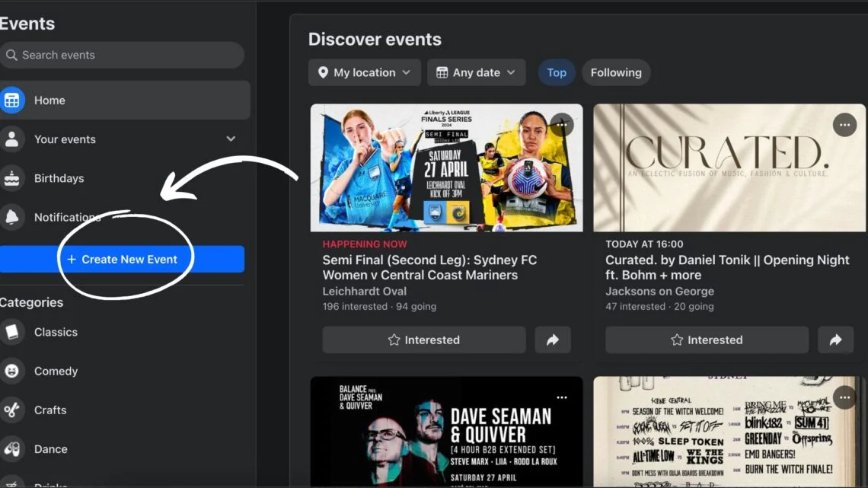
Task: Share the Curated opening night event
Action: click(835, 340)
